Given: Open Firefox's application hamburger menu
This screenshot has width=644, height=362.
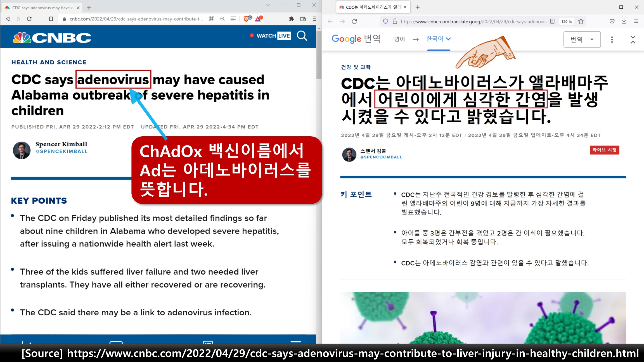Looking at the screenshot, I should click(636, 21).
